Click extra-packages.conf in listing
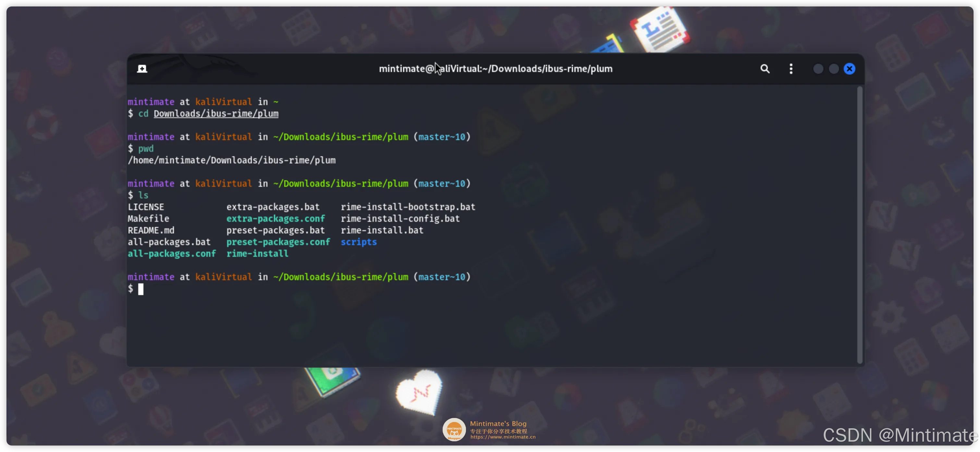Image resolution: width=980 pixels, height=452 pixels. 276,219
